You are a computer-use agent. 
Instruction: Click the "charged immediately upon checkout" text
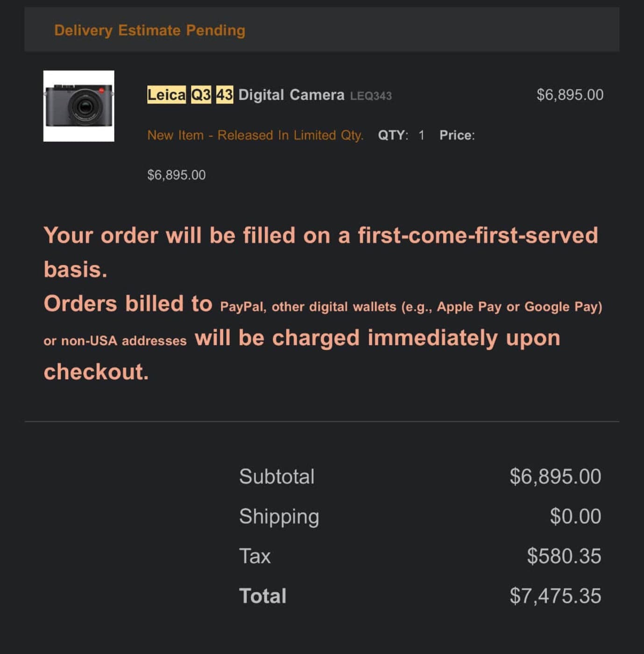coord(377,338)
